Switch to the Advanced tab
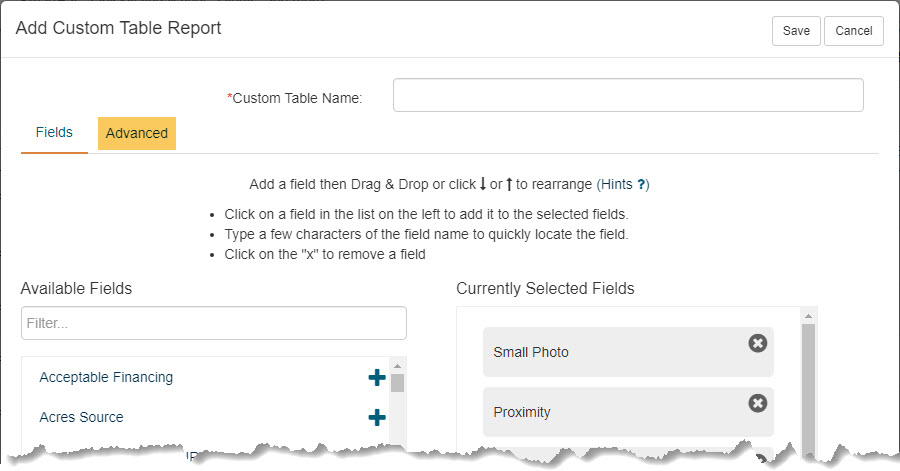The width and height of the screenshot is (900, 471). click(137, 133)
